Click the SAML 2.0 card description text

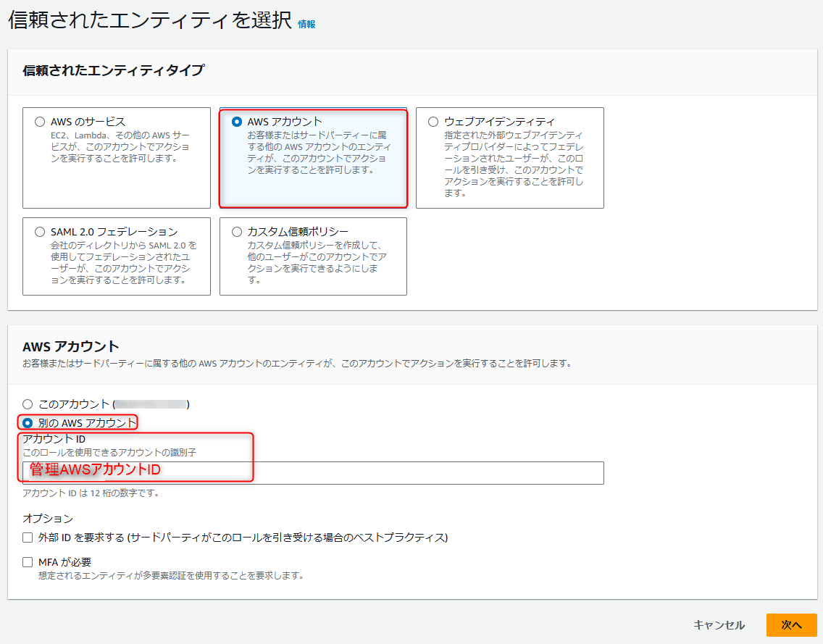pyautogui.click(x=124, y=263)
